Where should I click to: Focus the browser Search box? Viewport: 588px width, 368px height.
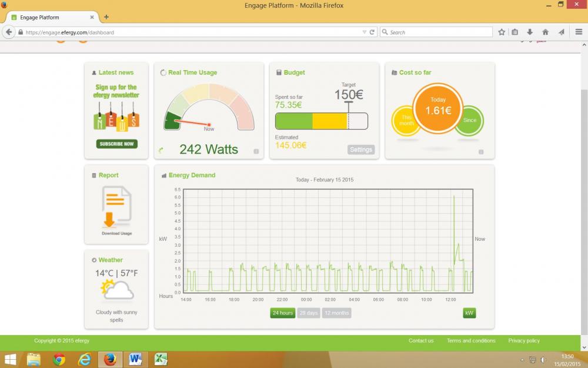[436, 32]
